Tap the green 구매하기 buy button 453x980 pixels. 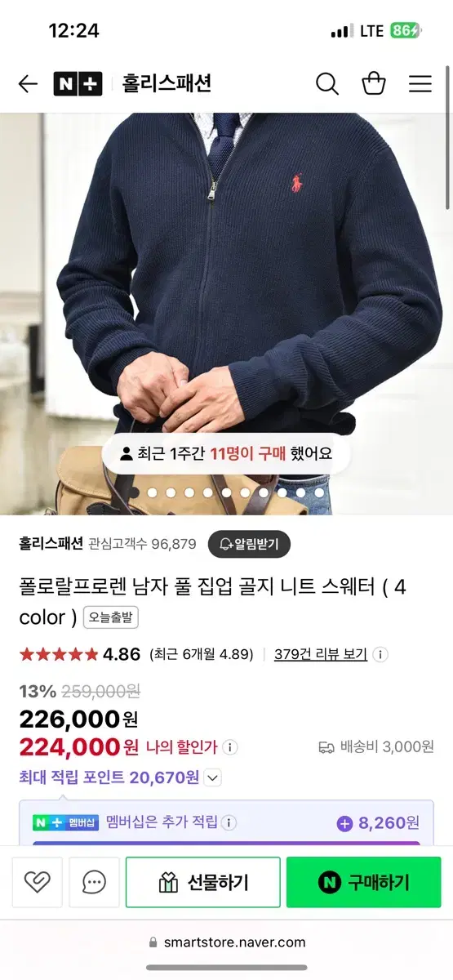363,882
